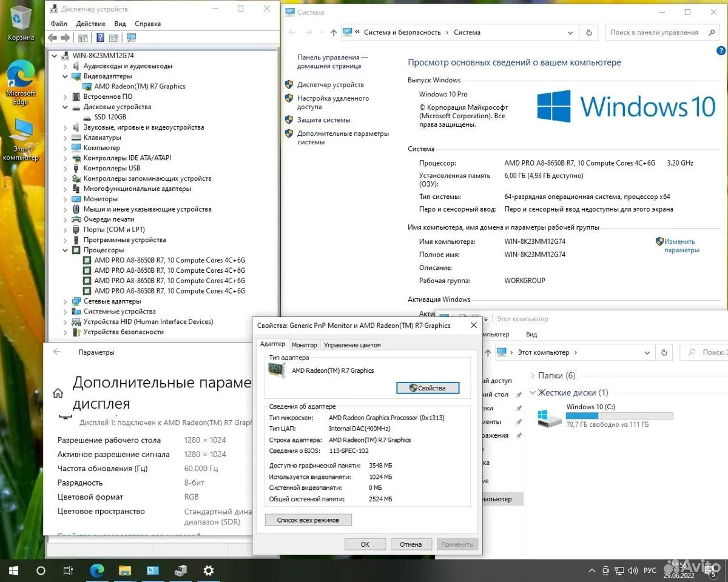Click the up arrow in System window navigation
The image size is (728, 582).
(333, 33)
